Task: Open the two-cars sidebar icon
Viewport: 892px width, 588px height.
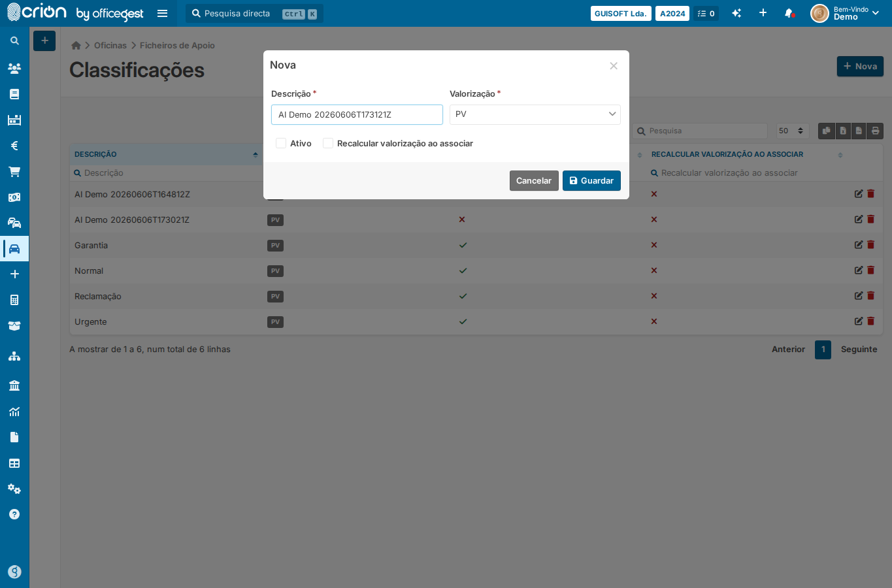Action: point(14,223)
